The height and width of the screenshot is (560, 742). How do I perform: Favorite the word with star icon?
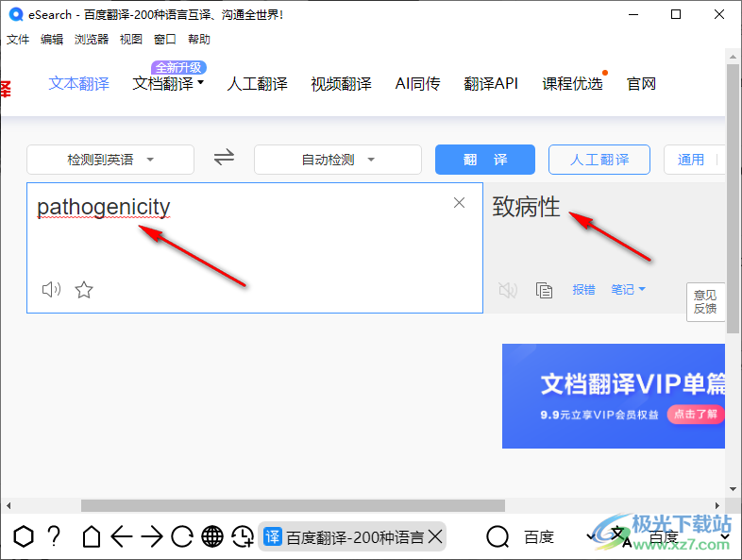click(84, 289)
